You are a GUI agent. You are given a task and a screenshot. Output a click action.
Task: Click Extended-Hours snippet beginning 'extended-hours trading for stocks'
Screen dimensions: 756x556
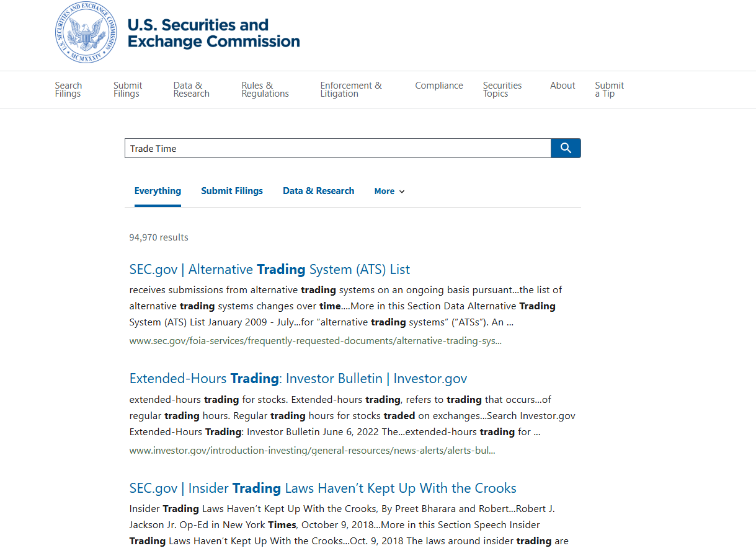(x=352, y=415)
